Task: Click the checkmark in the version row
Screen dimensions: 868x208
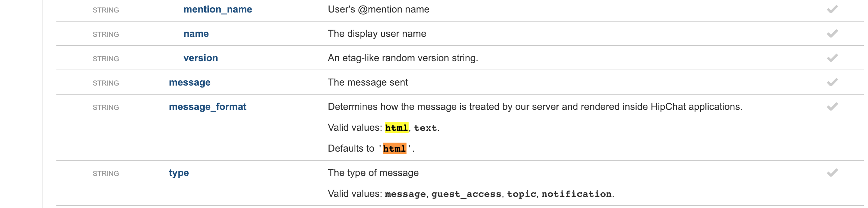Action: 832,58
